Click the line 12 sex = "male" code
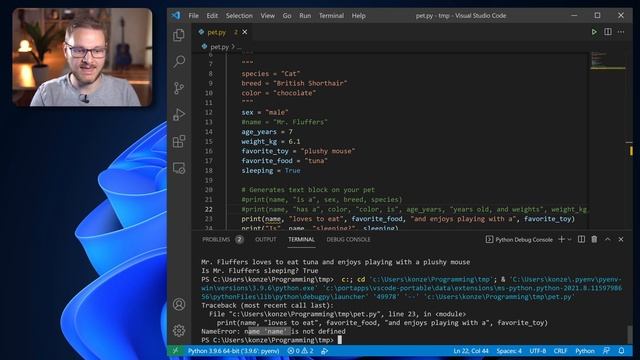The image size is (640, 360). (265, 112)
